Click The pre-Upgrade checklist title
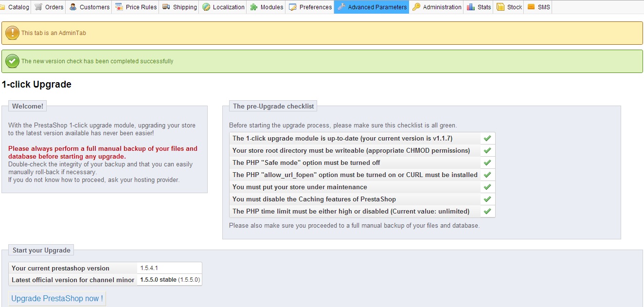 point(273,106)
